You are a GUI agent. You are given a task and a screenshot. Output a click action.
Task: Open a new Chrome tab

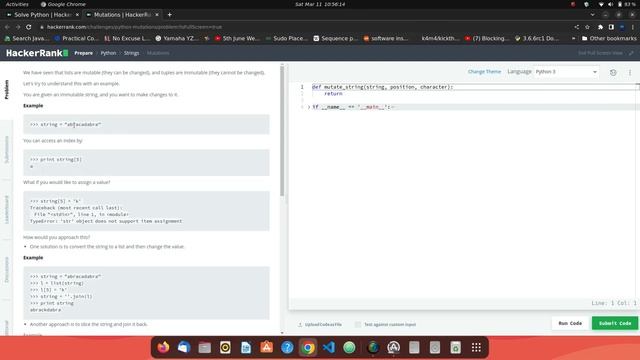[169, 15]
